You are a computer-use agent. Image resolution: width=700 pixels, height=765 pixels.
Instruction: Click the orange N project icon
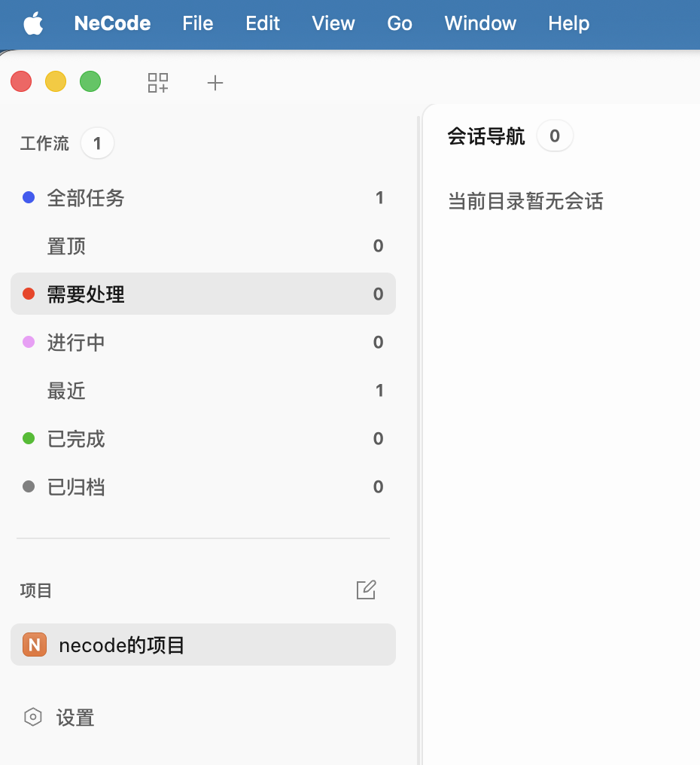[35, 645]
